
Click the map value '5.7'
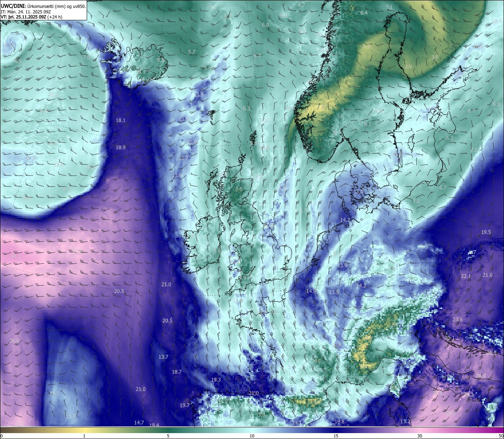pos(192,52)
